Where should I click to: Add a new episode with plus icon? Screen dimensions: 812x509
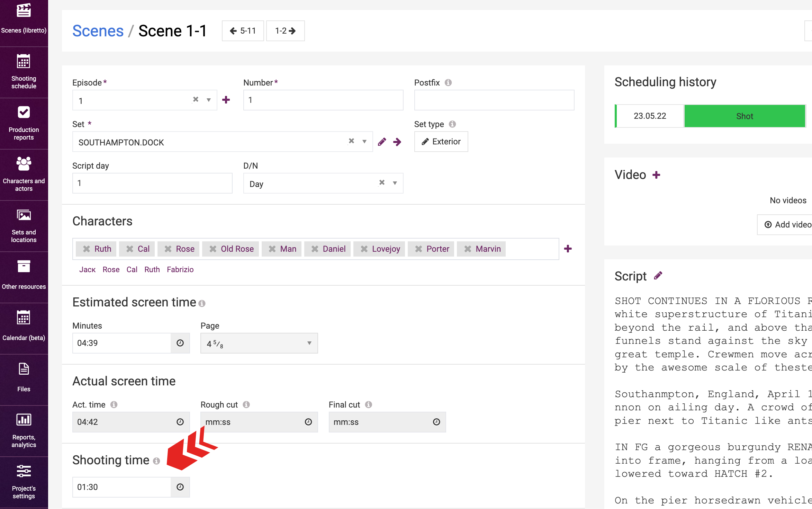[226, 100]
